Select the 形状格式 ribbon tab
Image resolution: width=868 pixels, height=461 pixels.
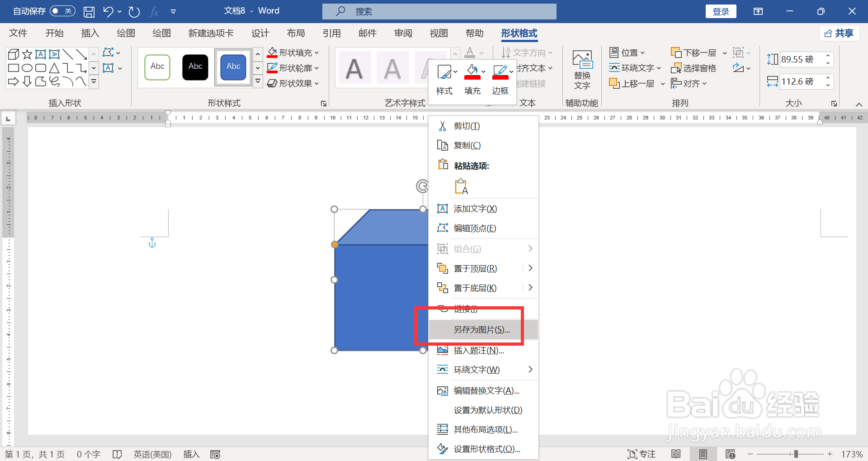click(x=519, y=33)
